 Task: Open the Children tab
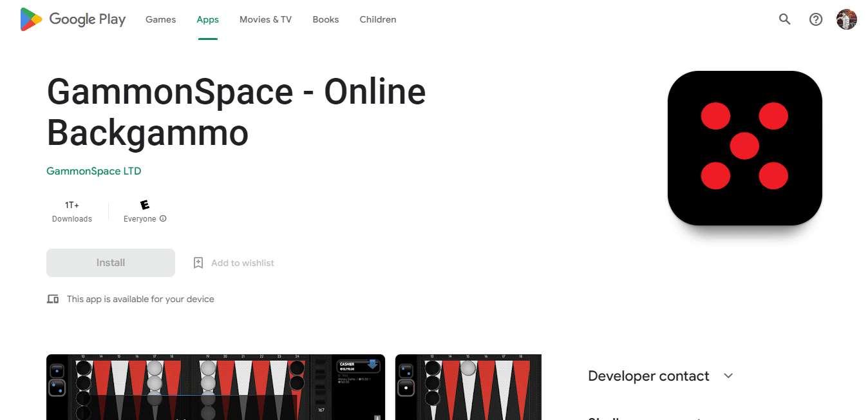378,19
